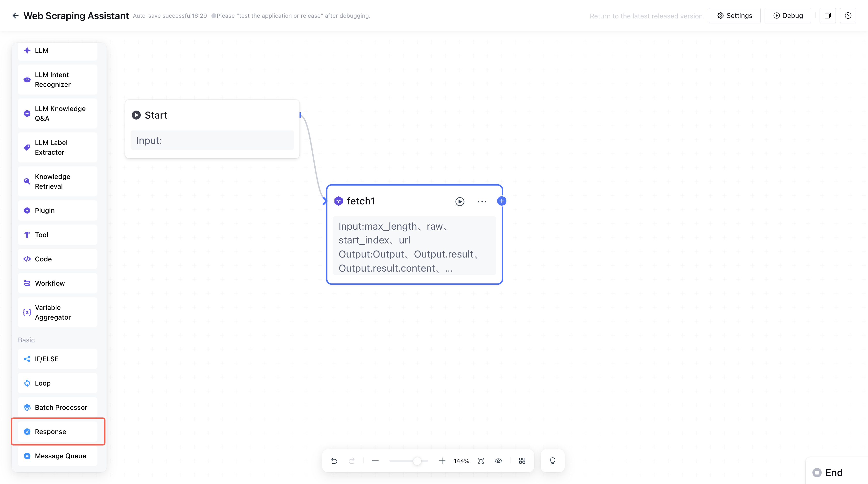Click the back arrow beside Web Scraping Assistant
The width and height of the screenshot is (868, 484).
[x=15, y=16]
